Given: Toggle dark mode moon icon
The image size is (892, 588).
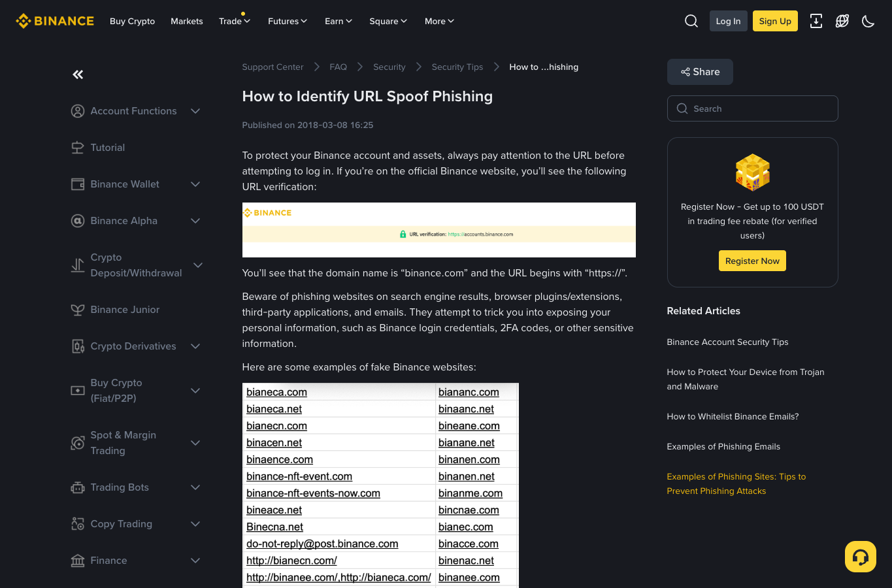Looking at the screenshot, I should coord(868,21).
